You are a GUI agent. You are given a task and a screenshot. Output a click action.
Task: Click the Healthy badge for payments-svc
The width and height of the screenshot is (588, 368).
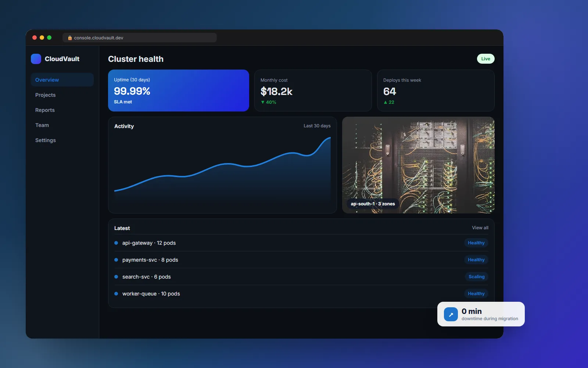point(476,260)
